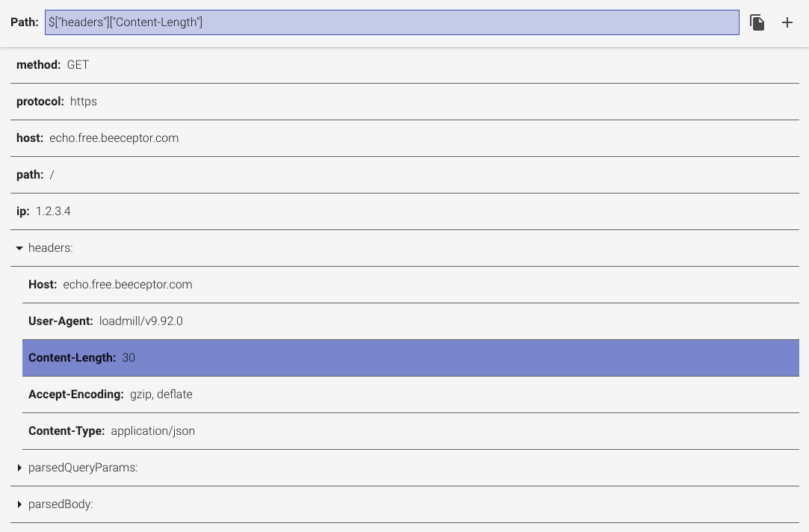
Task: Collapse the headers section arrow
Action: click(x=19, y=248)
